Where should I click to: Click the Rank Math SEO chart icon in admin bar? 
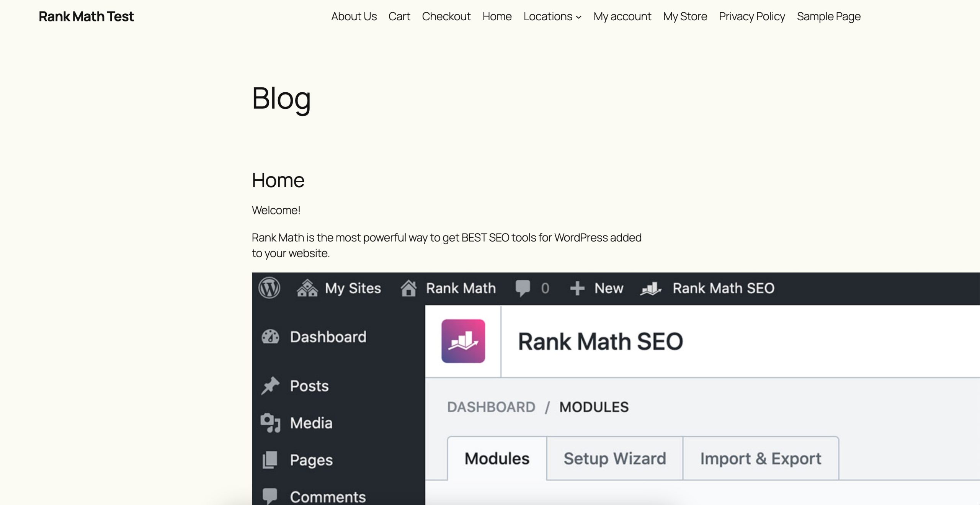tap(650, 289)
